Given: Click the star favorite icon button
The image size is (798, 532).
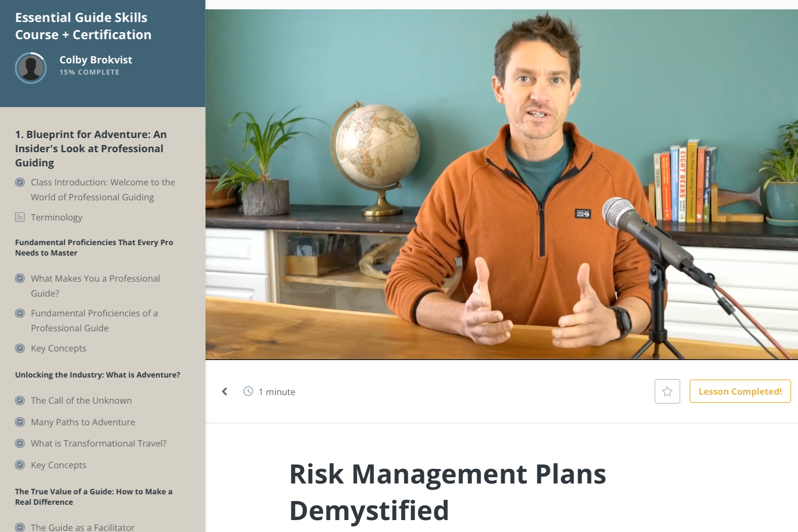Looking at the screenshot, I should (667, 391).
